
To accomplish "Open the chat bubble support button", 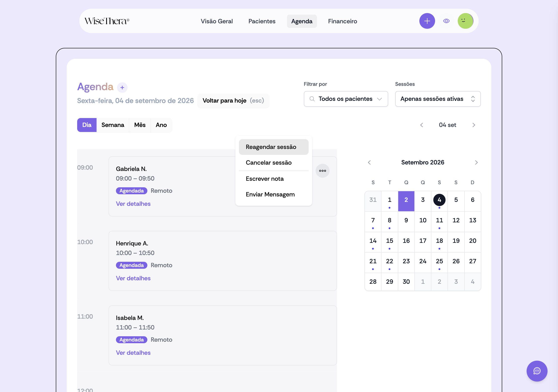I will click(537, 371).
